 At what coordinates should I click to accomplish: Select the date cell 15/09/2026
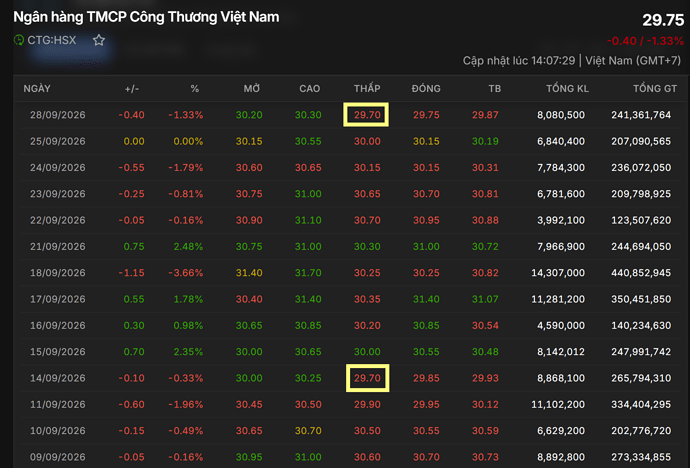[x=58, y=352]
